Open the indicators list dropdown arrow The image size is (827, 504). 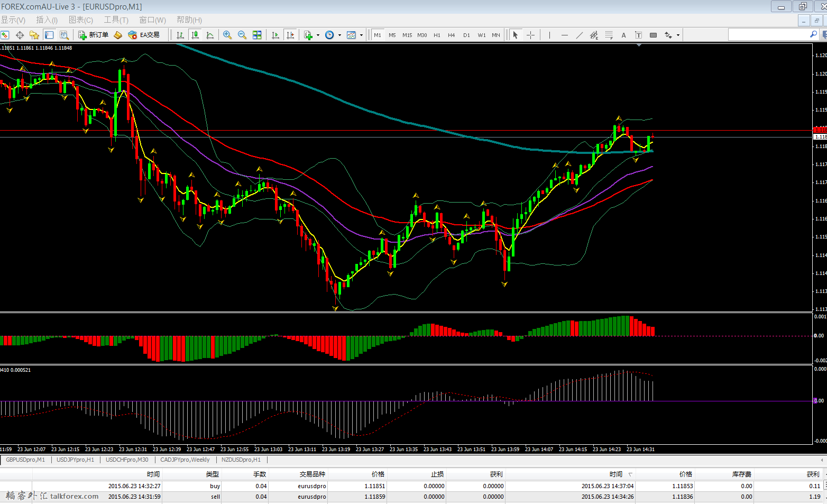point(318,35)
